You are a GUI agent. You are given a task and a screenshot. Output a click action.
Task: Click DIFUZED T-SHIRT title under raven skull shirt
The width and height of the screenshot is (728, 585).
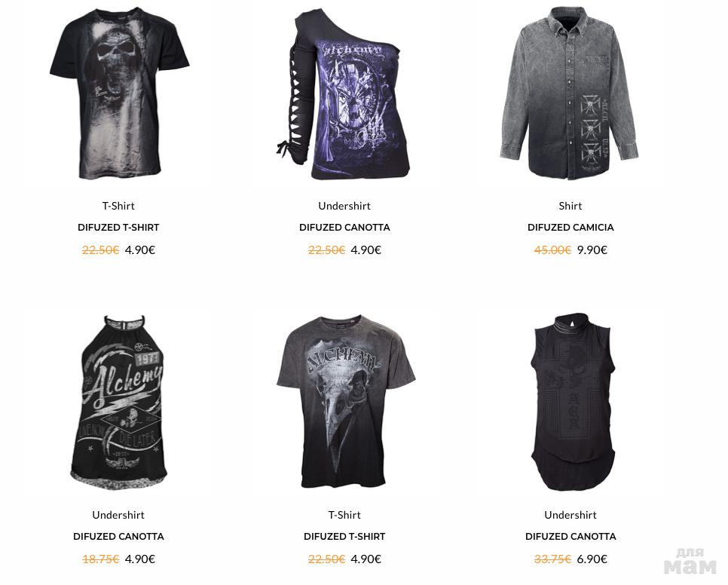[344, 536]
